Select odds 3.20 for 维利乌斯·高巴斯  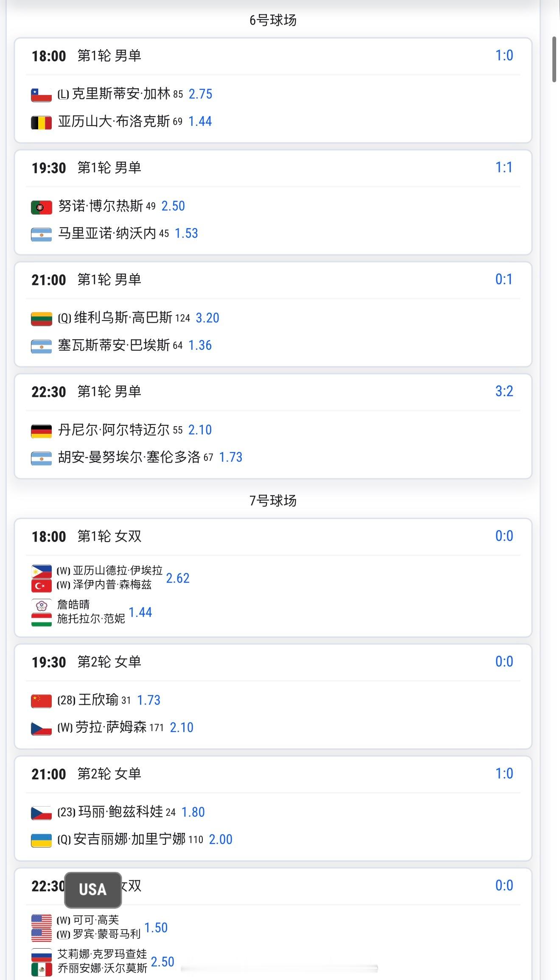click(x=207, y=318)
